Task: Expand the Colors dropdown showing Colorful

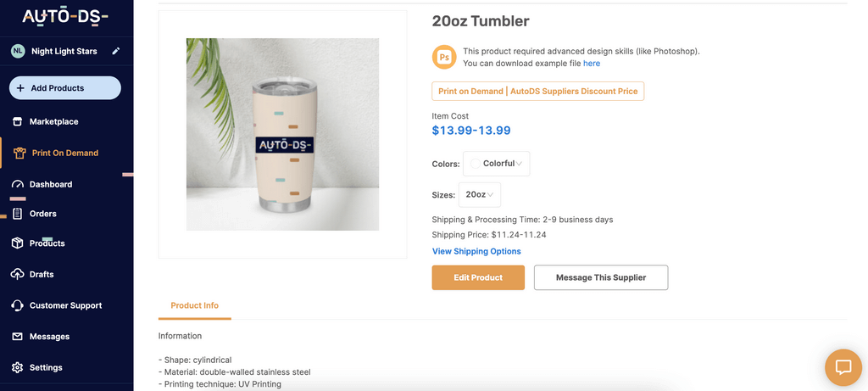Action: [x=497, y=164]
